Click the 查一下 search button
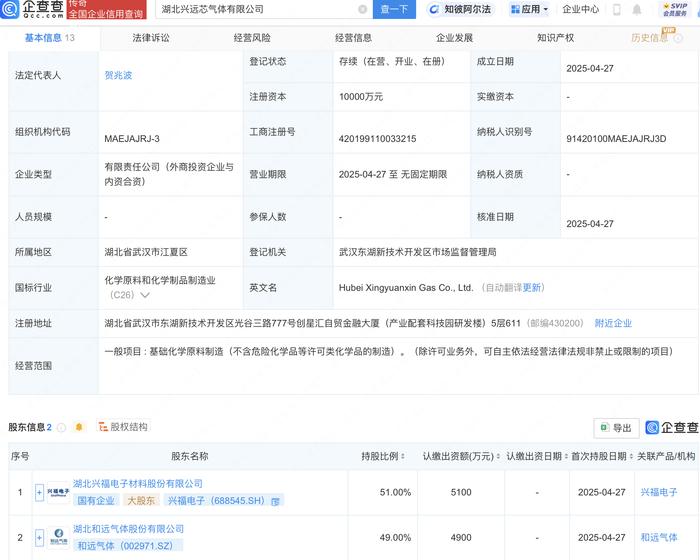700x560 pixels. pos(394,9)
